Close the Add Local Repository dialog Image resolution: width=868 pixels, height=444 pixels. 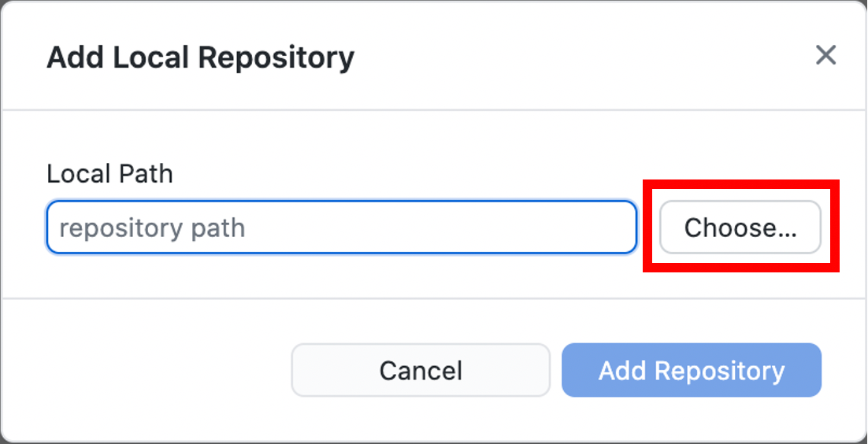point(825,55)
